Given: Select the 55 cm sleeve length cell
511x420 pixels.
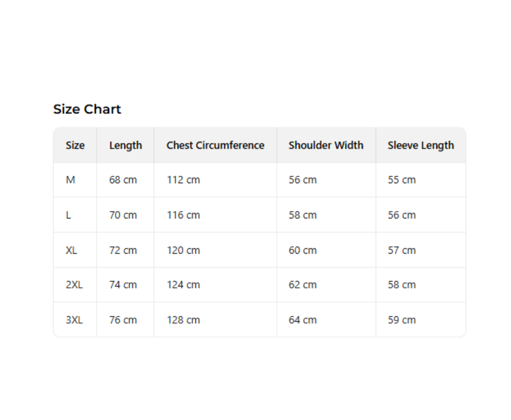Looking at the screenshot, I should pyautogui.click(x=402, y=180).
